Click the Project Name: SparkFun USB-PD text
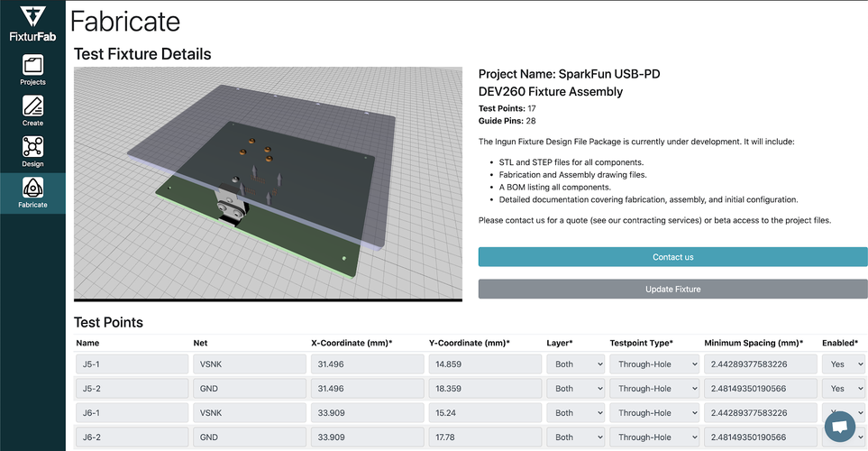868x451 pixels. point(569,74)
